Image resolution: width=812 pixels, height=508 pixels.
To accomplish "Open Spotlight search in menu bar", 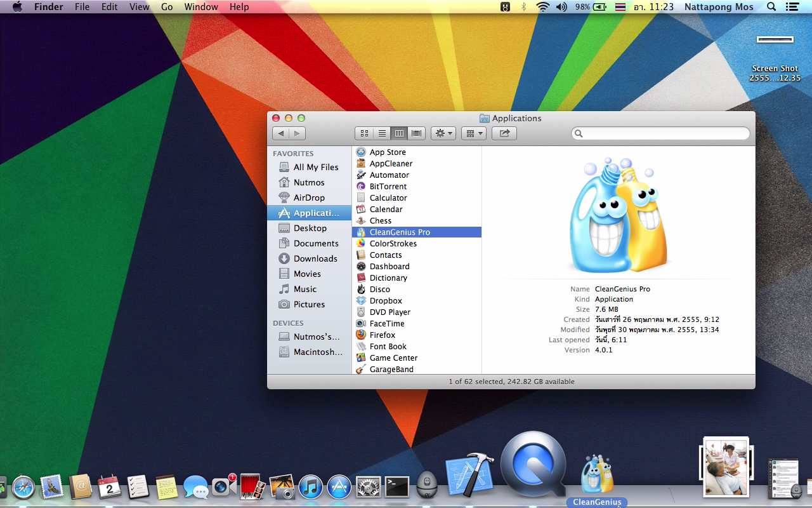I will click(x=771, y=7).
